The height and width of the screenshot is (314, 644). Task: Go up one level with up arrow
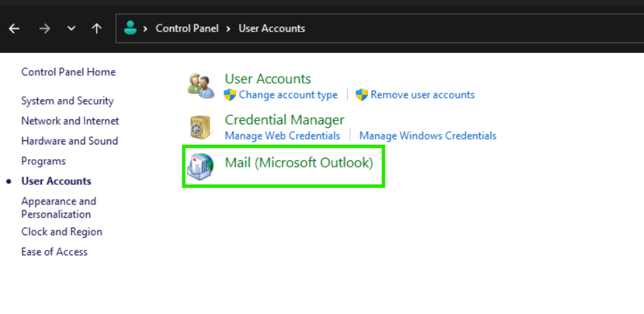(96, 29)
